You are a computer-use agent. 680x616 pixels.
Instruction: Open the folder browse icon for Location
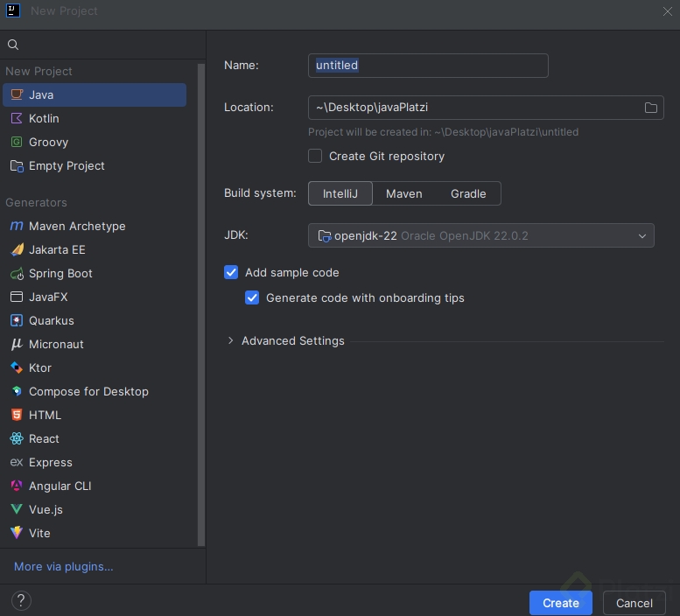coord(650,108)
